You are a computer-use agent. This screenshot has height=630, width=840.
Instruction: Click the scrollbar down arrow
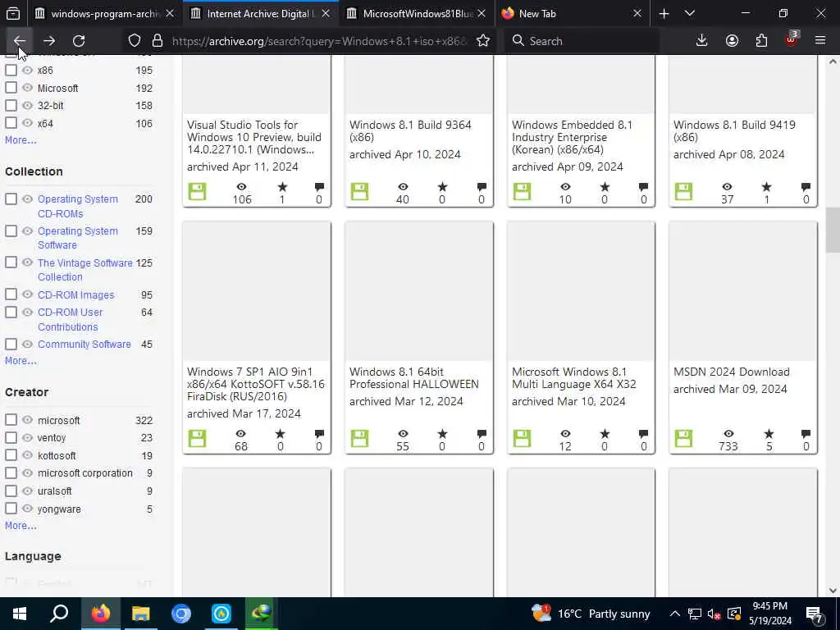click(x=833, y=591)
